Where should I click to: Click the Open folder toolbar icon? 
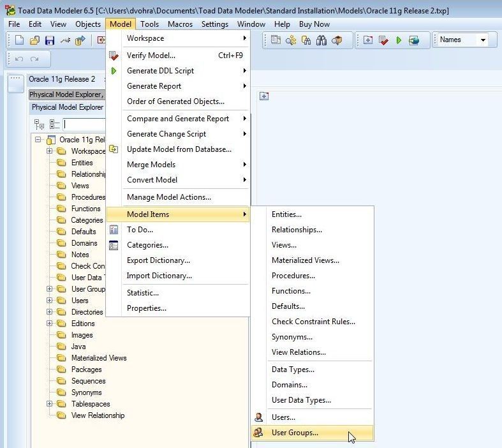34,40
